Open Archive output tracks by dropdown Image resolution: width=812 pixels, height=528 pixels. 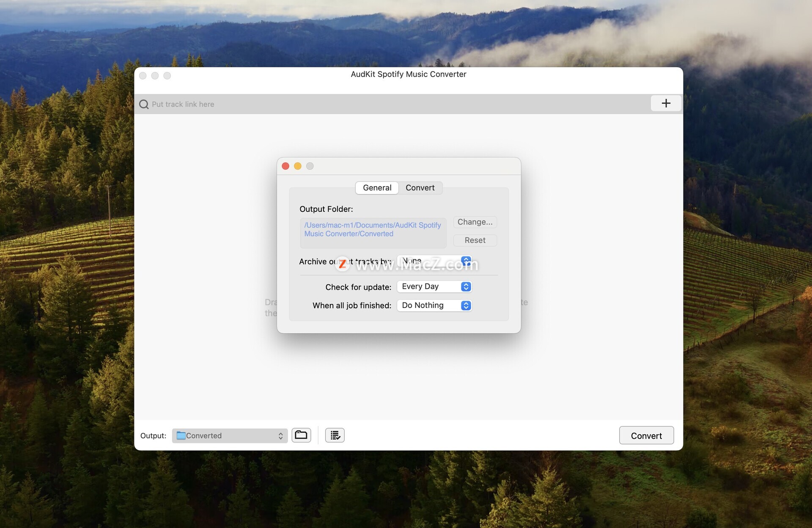434,261
